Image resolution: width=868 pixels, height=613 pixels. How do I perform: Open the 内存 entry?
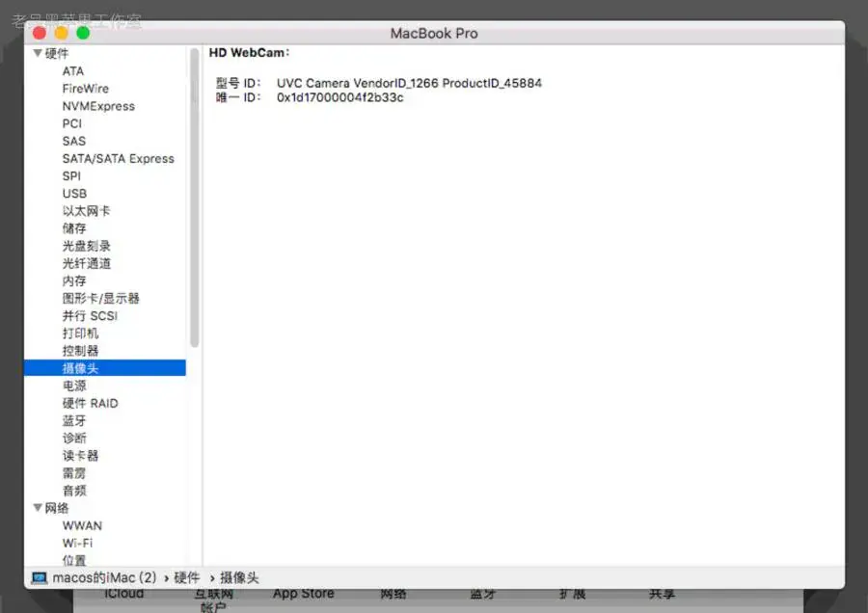click(74, 281)
